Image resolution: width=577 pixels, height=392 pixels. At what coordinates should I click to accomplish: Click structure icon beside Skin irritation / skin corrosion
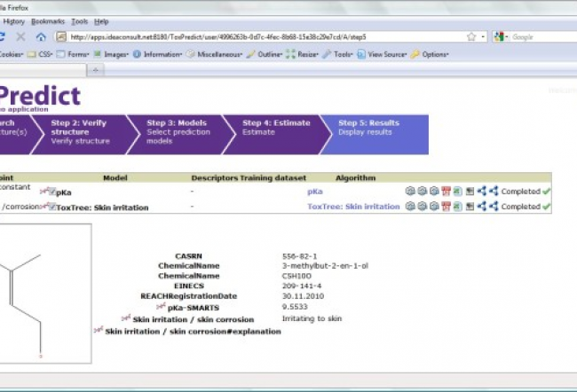pos(126,318)
